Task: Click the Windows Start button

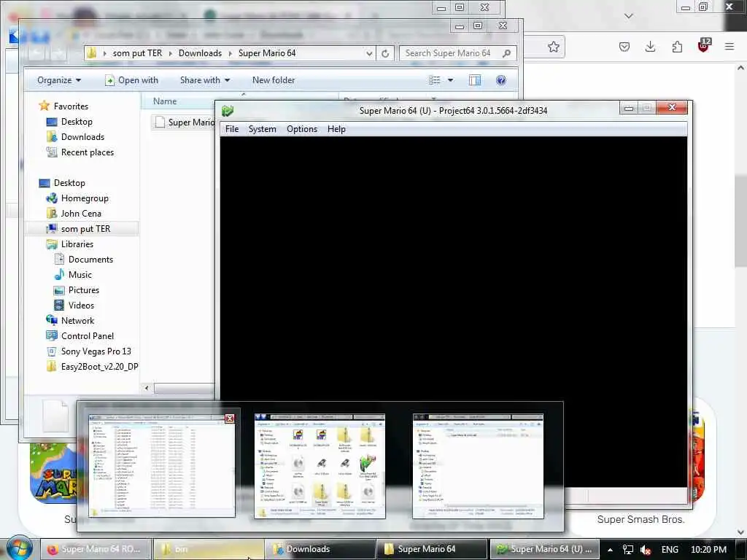Action: [19, 548]
